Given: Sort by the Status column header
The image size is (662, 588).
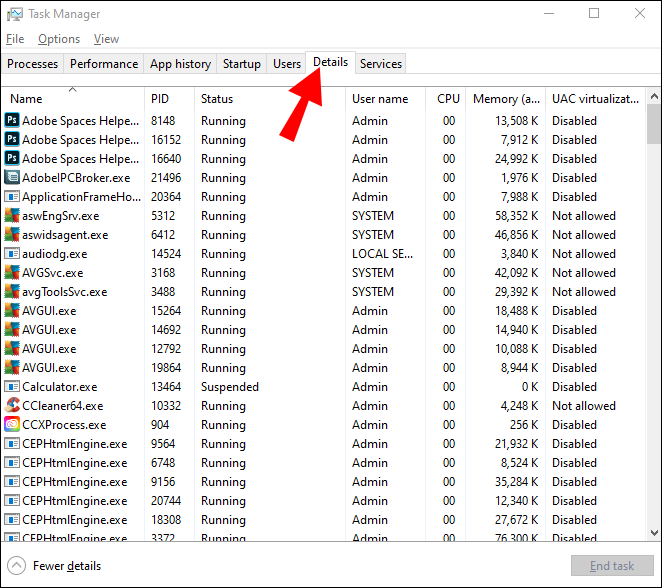Looking at the screenshot, I should tap(270, 99).
